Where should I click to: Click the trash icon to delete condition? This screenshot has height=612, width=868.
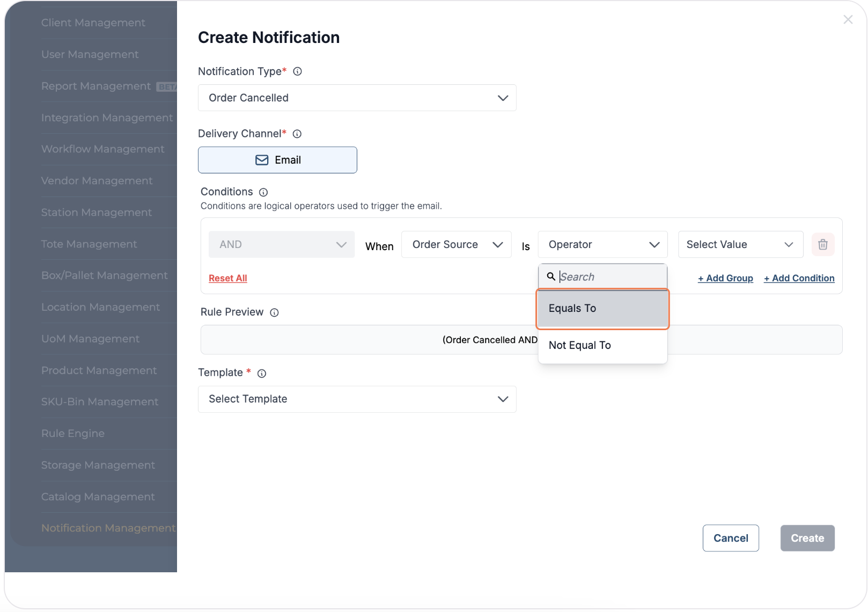coord(822,245)
